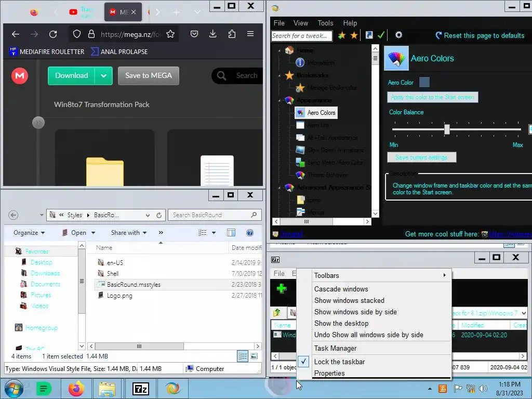Click the green plus Add icon in 7-Zip
The width and height of the screenshot is (532, 399).
(x=282, y=289)
